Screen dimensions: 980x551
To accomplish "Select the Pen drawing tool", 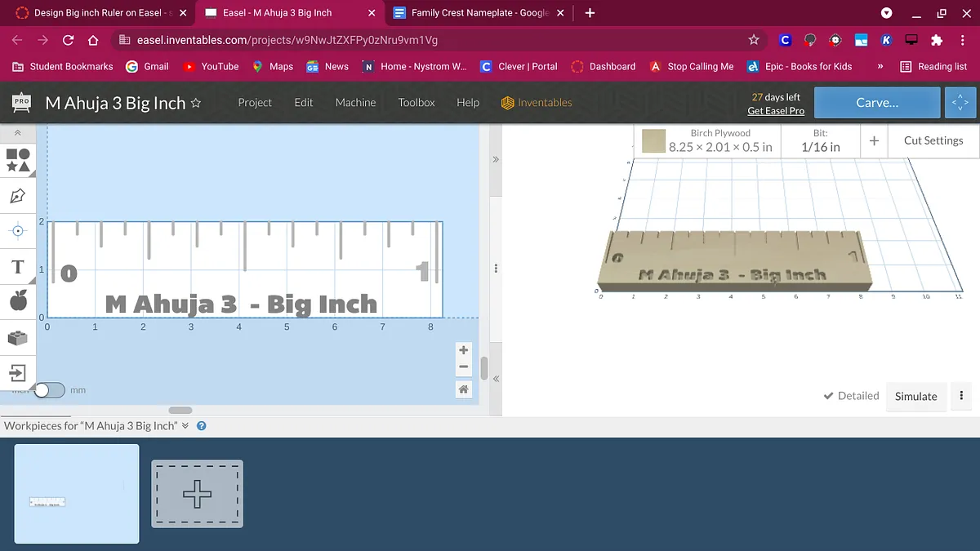I will click(x=18, y=196).
